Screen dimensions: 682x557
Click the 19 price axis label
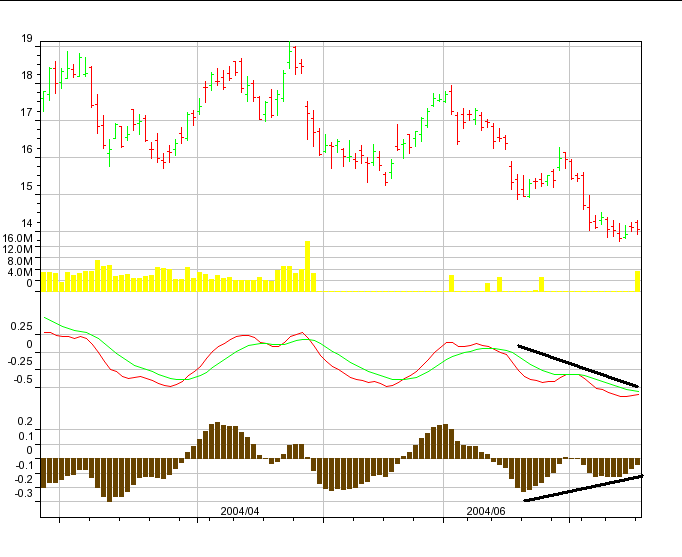26,39
